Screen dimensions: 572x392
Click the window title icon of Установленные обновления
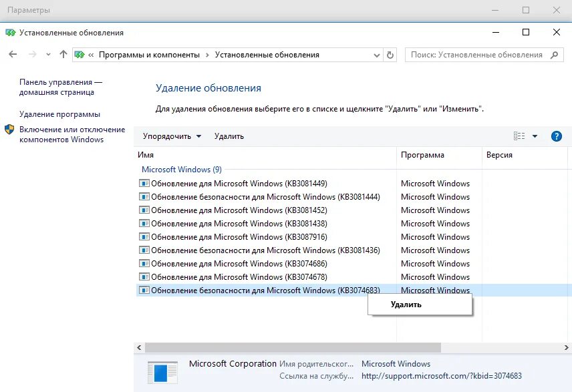[x=10, y=33]
